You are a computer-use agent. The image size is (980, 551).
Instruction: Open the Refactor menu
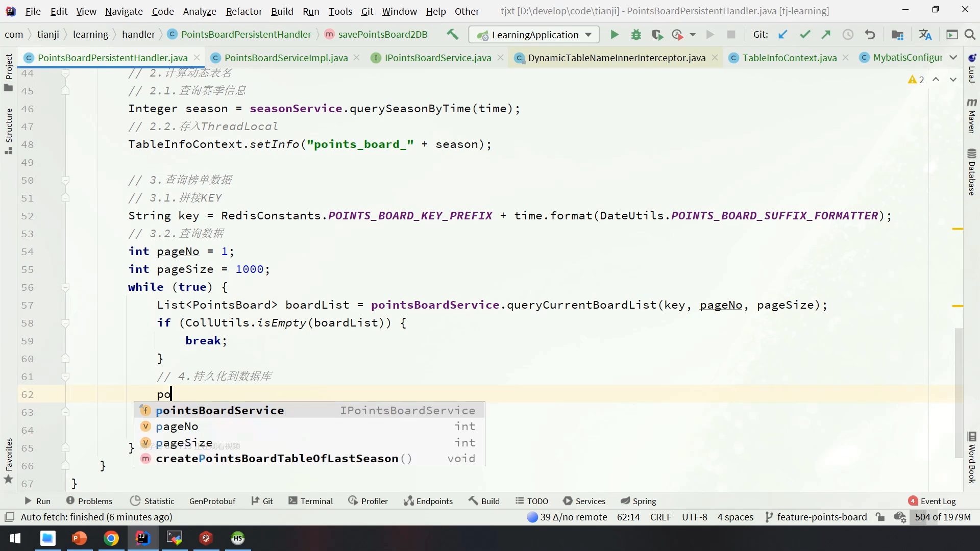(243, 11)
